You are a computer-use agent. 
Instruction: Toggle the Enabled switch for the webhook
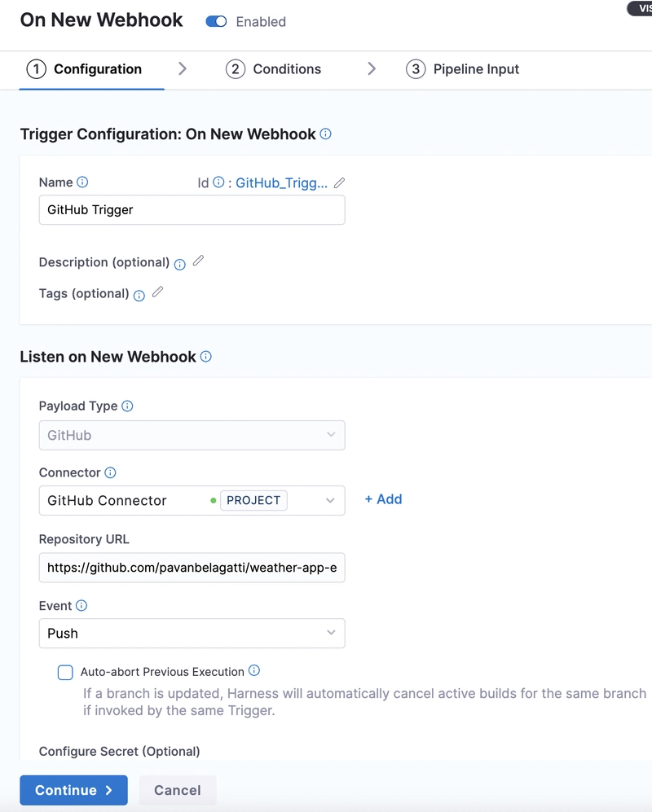pyautogui.click(x=216, y=22)
